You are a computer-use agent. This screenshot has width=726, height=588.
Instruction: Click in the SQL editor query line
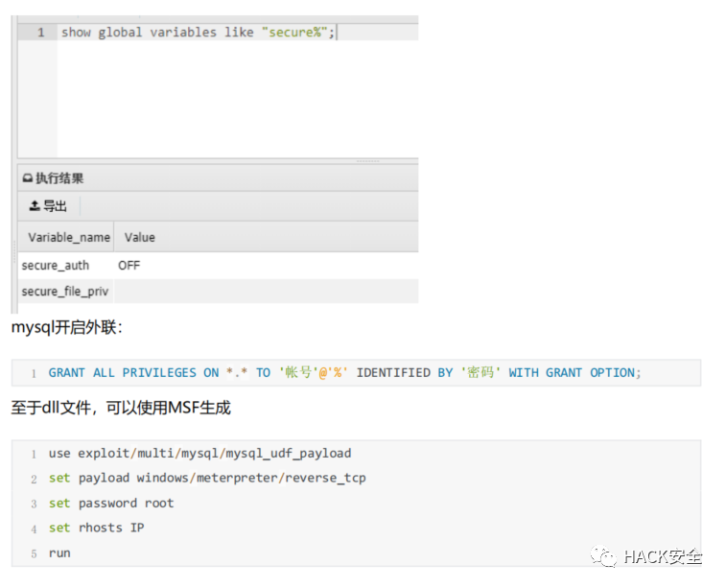point(238,32)
